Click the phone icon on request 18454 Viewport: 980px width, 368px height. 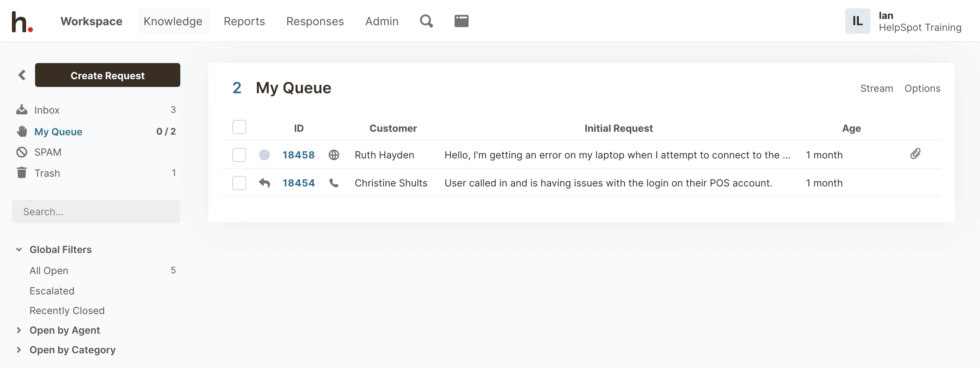(334, 183)
